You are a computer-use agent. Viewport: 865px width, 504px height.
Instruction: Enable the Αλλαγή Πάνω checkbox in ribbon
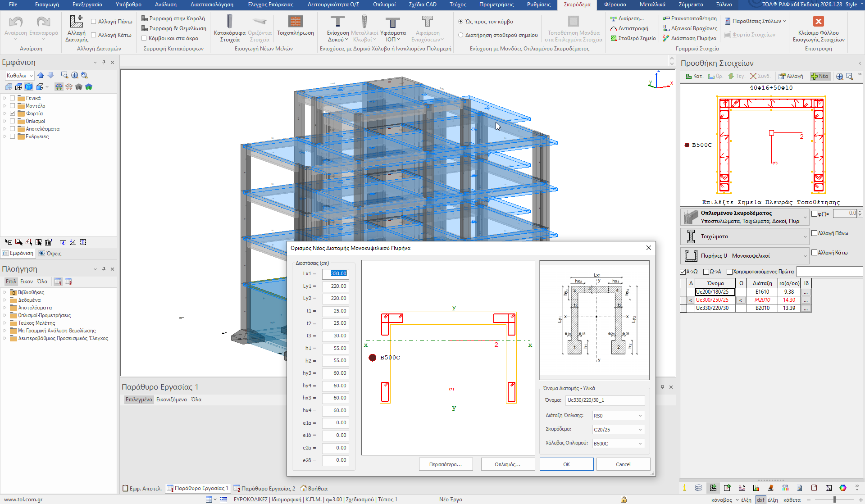click(x=94, y=22)
